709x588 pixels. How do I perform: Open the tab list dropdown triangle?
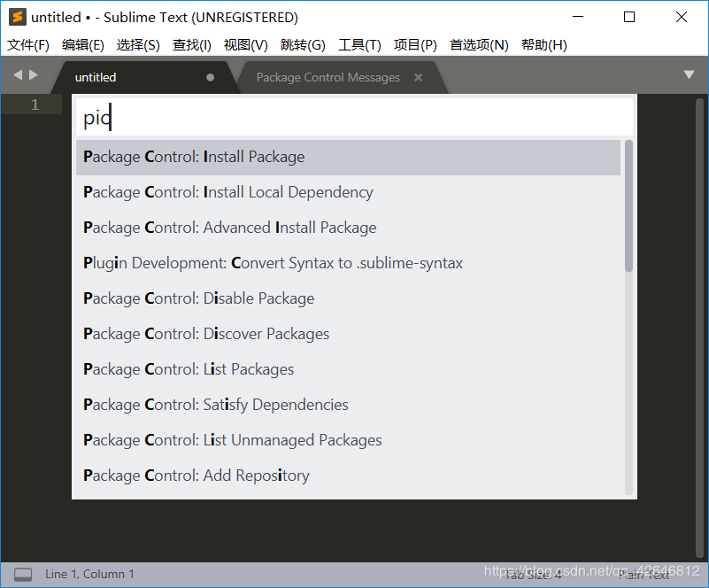coord(689,74)
